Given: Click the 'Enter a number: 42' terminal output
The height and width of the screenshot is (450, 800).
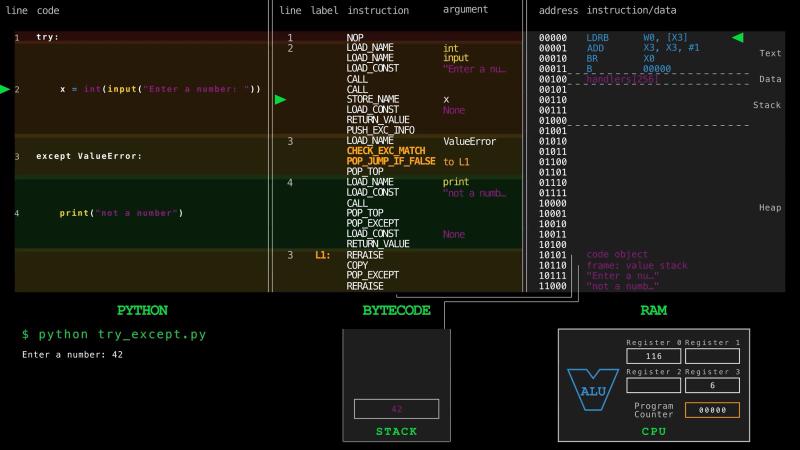Looking at the screenshot, I should [x=72, y=355].
